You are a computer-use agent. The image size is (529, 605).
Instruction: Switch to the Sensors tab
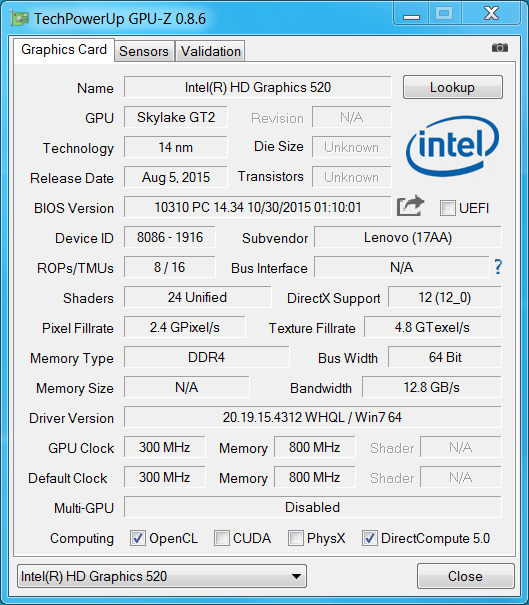pyautogui.click(x=144, y=51)
